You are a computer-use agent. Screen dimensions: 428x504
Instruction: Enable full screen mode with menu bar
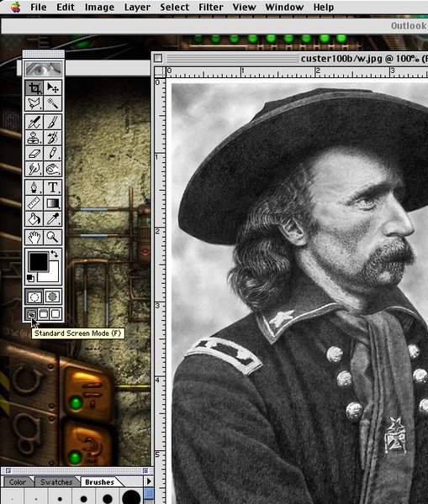click(x=44, y=313)
